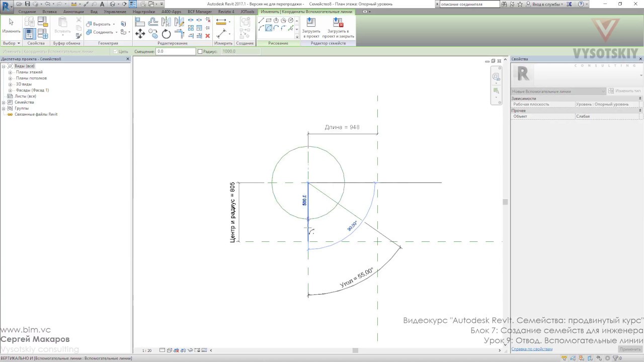The image size is (644, 362).
Task: Toggle the Цепь checkbox
Action: point(115,51)
